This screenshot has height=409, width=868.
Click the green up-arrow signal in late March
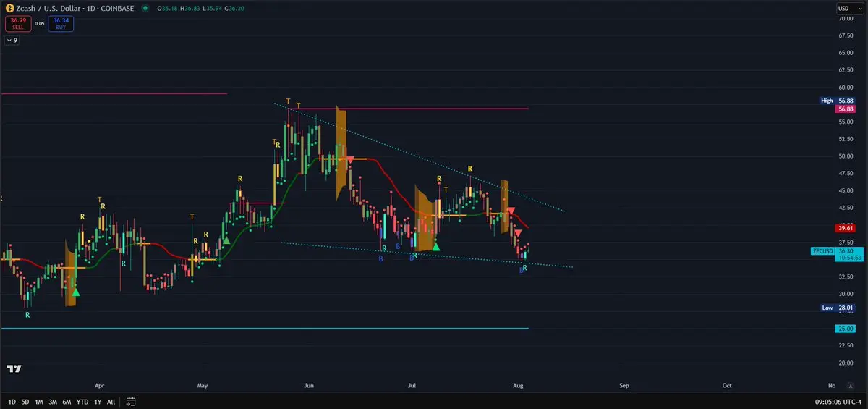pyautogui.click(x=75, y=292)
